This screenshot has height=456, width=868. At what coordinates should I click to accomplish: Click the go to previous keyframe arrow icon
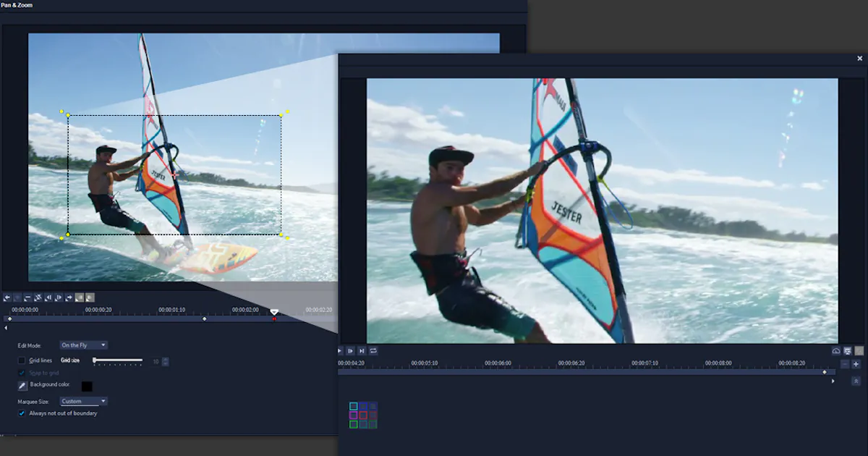click(x=7, y=297)
